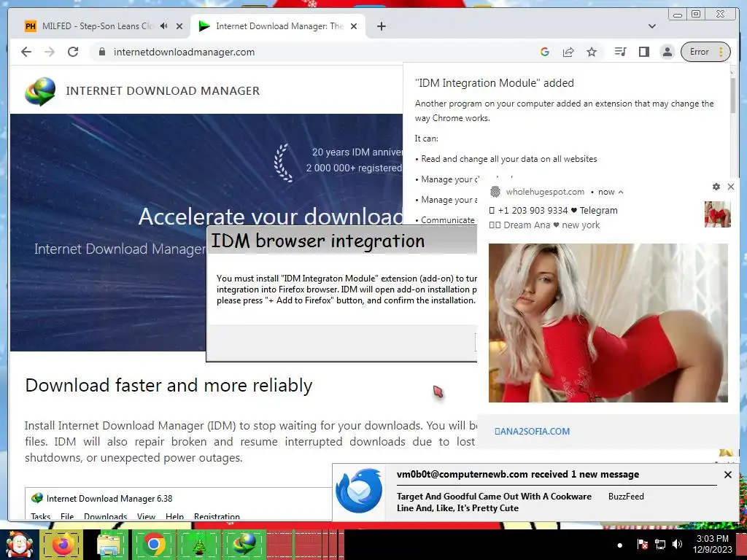Open the wholehugespot notification settings gear
Screen dimensions: 747x560
click(x=716, y=187)
